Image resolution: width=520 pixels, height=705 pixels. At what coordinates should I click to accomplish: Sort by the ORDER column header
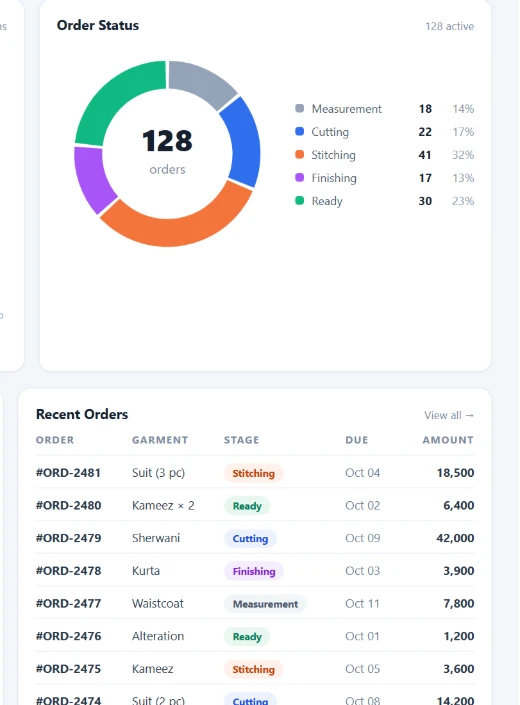click(55, 440)
